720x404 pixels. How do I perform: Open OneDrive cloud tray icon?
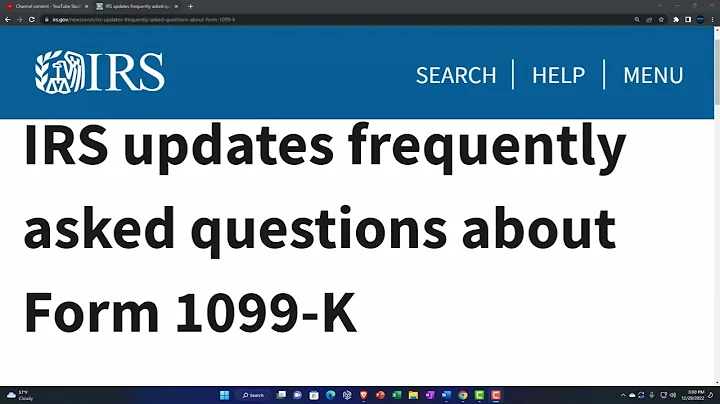click(x=632, y=395)
